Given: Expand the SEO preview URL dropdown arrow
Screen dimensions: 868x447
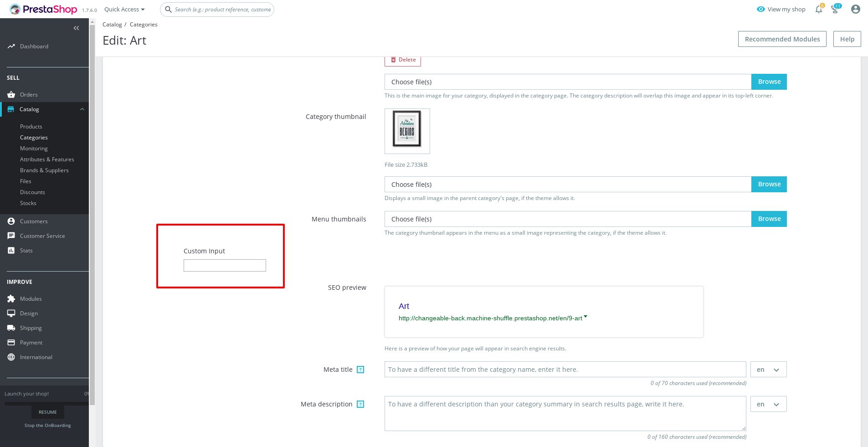Looking at the screenshot, I should 586,316.
